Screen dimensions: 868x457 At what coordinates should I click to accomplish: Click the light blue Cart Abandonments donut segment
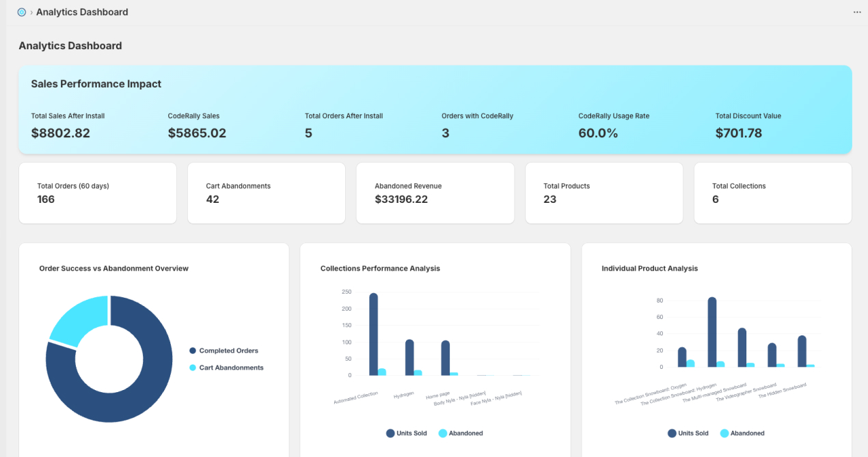(x=76, y=318)
